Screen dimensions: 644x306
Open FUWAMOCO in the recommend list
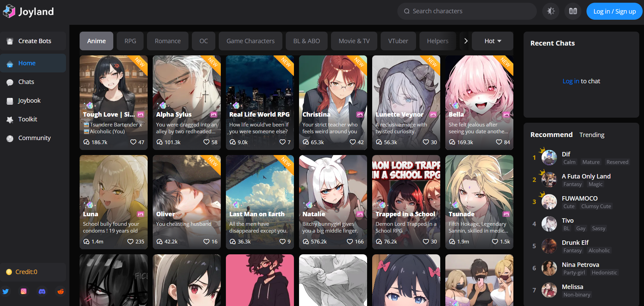pyautogui.click(x=581, y=202)
